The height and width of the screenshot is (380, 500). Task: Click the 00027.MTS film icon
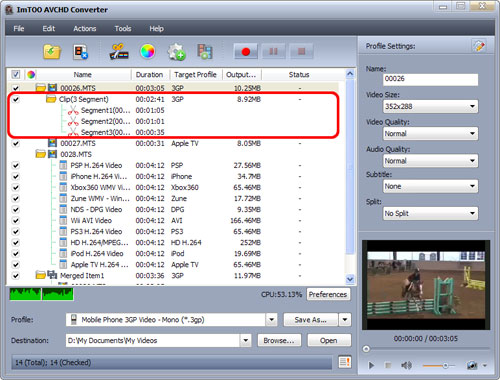pos(52,143)
